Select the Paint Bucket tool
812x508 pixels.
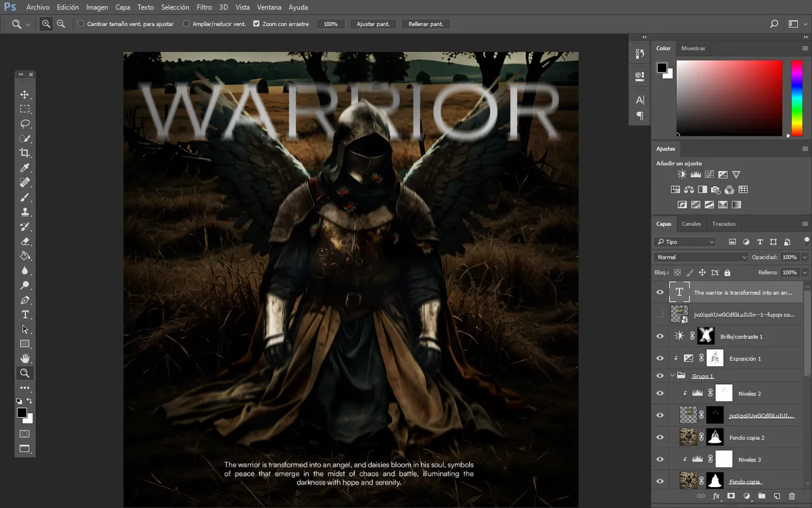[25, 256]
